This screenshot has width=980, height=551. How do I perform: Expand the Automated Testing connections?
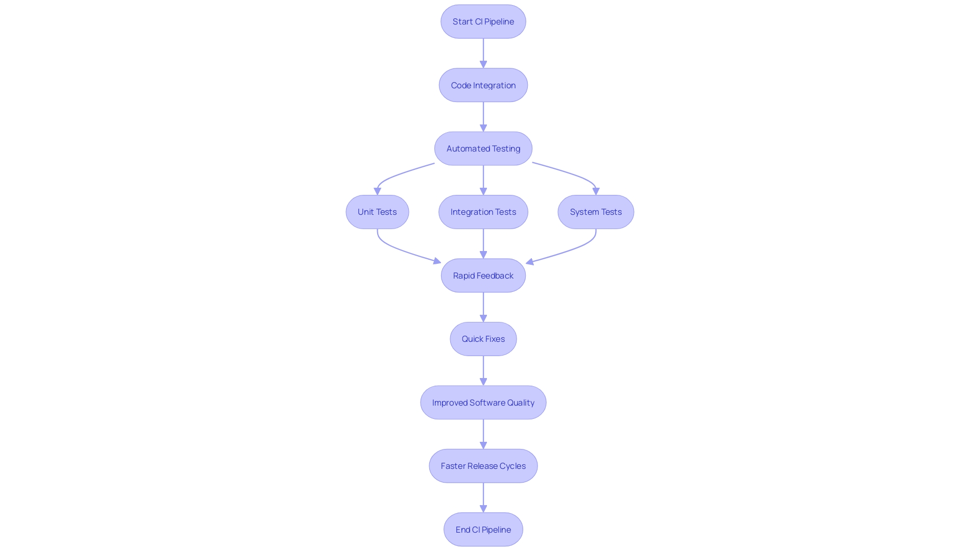click(483, 148)
